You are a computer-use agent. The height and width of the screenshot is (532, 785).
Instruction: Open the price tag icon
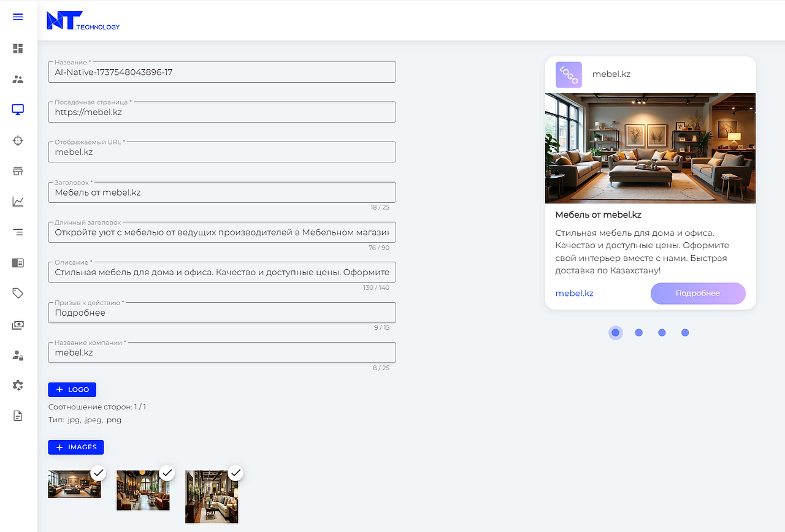(x=18, y=293)
